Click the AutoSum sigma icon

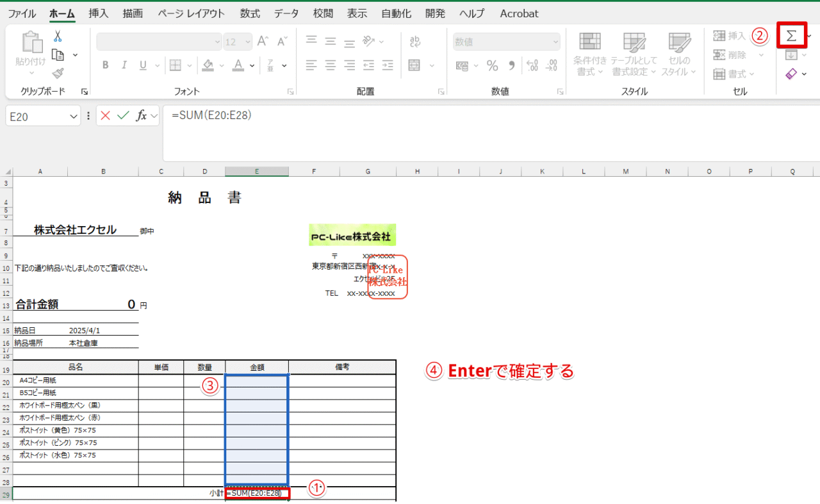point(792,36)
